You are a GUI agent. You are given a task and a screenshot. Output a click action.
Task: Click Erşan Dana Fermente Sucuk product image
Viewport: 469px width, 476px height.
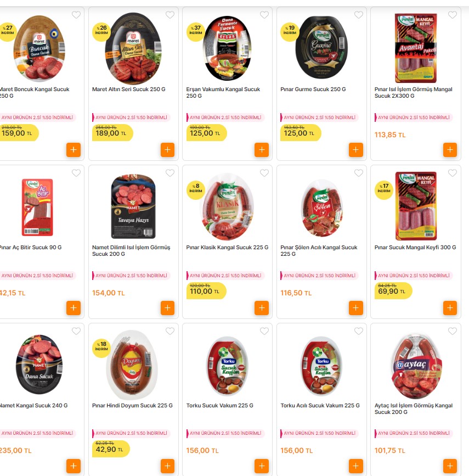click(227, 48)
